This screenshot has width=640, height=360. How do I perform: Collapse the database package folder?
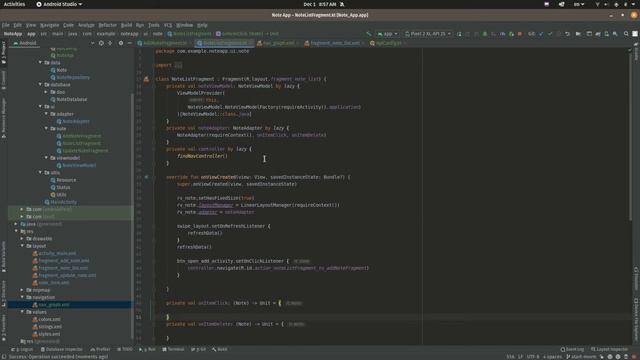click(x=40, y=84)
